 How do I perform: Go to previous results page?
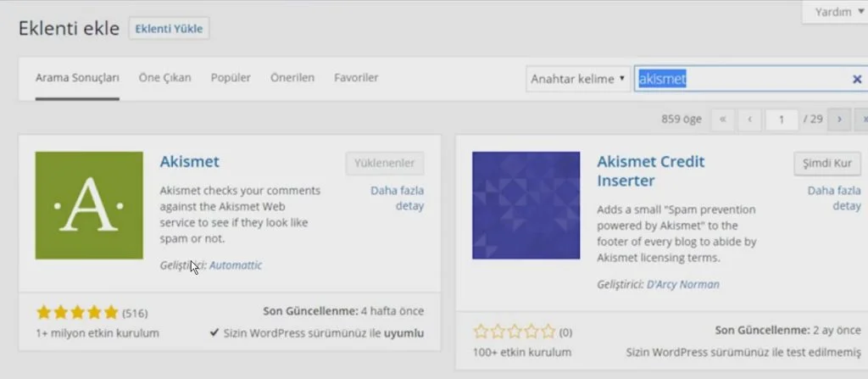(749, 120)
